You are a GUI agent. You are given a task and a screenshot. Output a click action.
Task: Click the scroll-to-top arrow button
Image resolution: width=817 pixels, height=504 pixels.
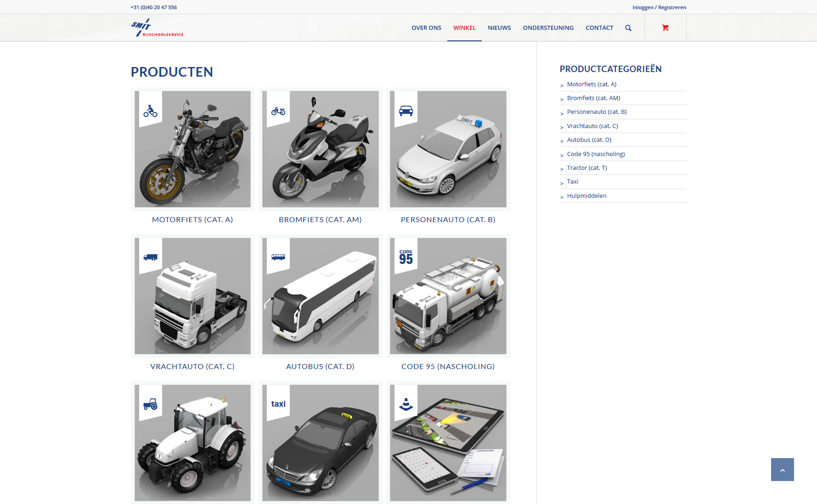[782, 470]
